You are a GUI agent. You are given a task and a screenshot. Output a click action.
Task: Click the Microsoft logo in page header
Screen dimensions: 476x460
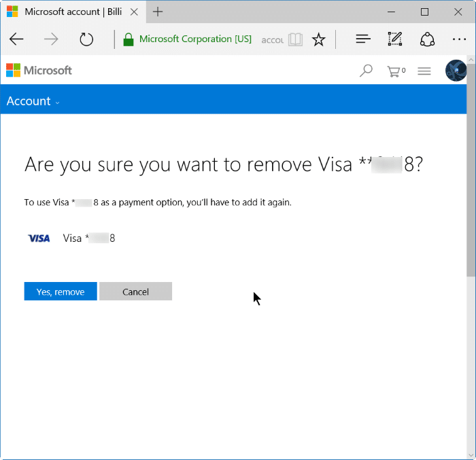pos(39,71)
